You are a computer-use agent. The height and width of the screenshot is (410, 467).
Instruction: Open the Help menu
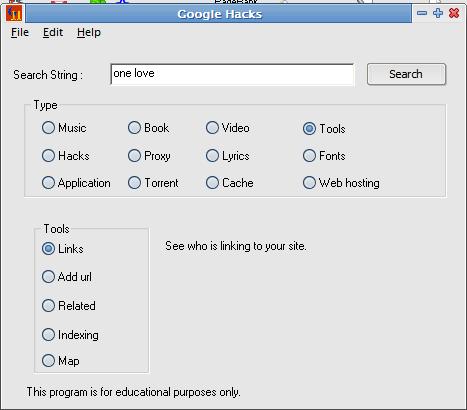tap(89, 32)
